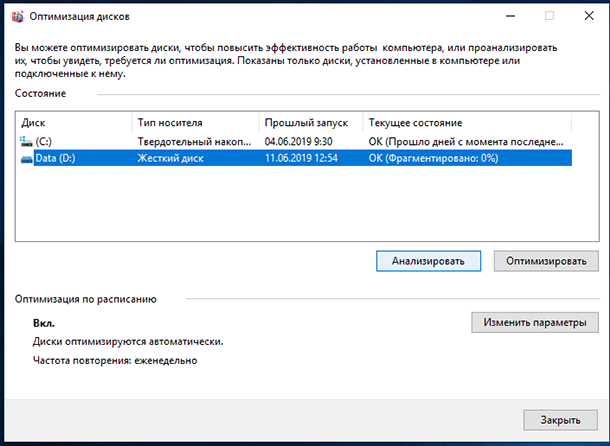Click the Вкл. schedule status text
The height and width of the screenshot is (446, 610).
click(44, 323)
